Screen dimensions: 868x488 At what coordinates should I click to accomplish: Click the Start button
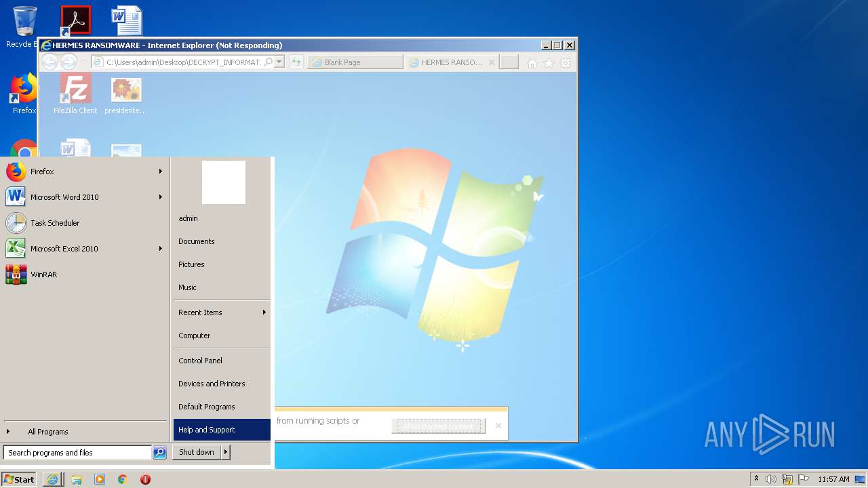(19, 479)
